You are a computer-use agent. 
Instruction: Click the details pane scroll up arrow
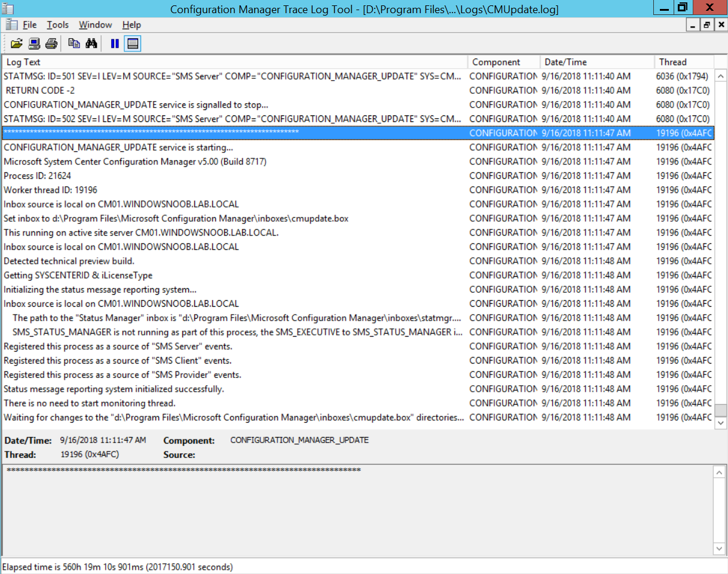720,472
